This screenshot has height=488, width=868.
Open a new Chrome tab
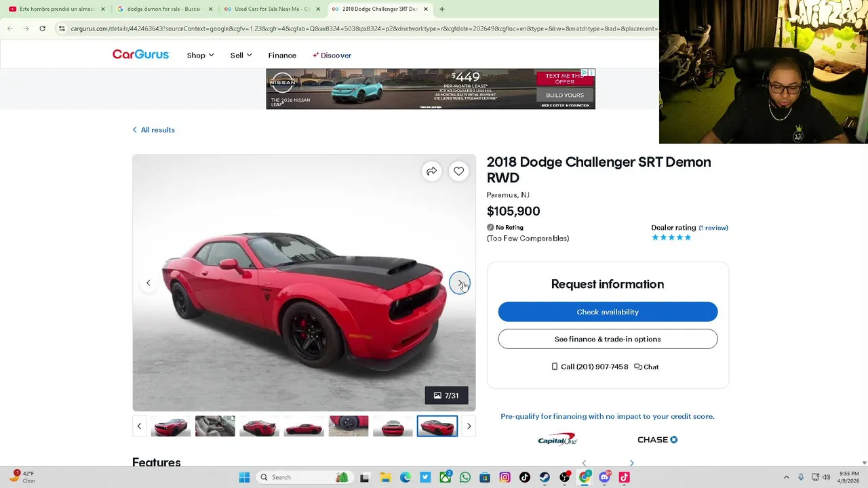click(442, 9)
